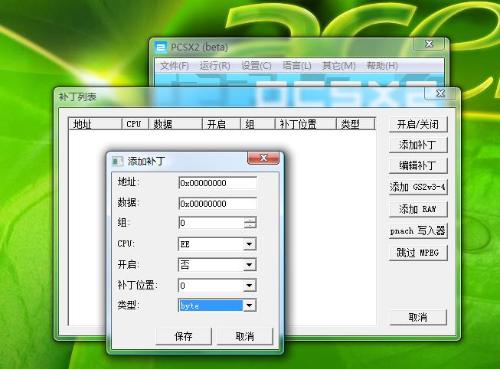Click 取消 in the add patch dialog
Viewport: 500px width, 369px height.
click(x=245, y=336)
